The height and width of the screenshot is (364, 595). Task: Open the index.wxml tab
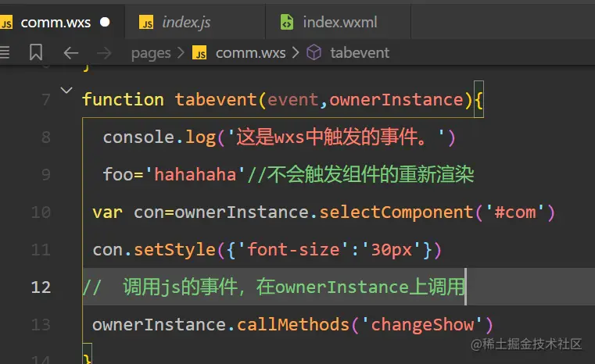339,23
